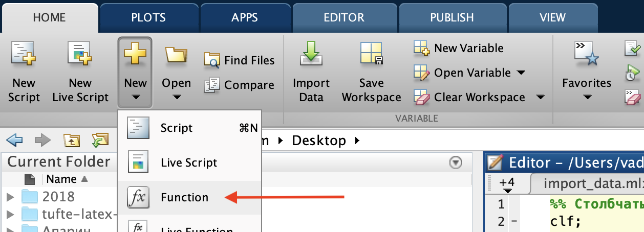Screen dimensions: 644x232
Task: Click the Live Script menu icon
Action: (x=138, y=163)
